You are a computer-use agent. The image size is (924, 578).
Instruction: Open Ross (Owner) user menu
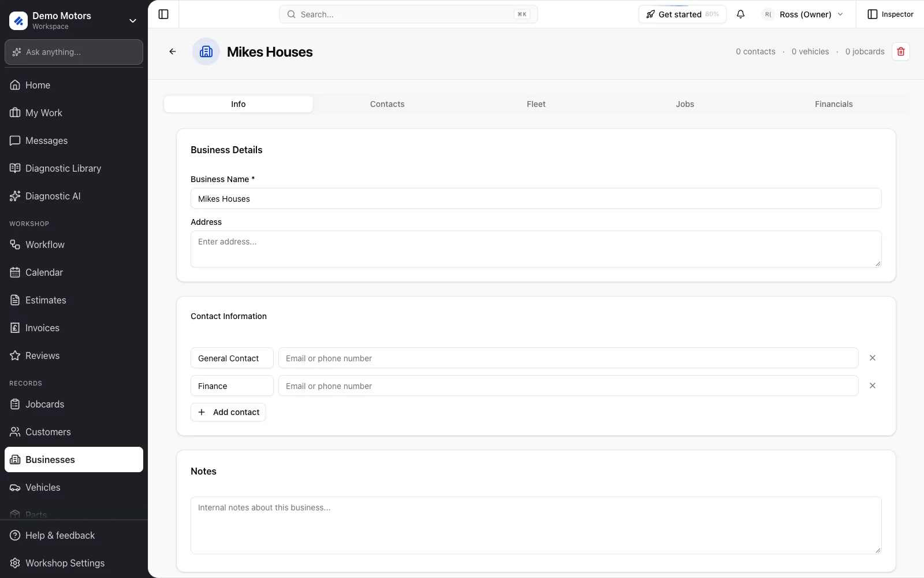803,14
